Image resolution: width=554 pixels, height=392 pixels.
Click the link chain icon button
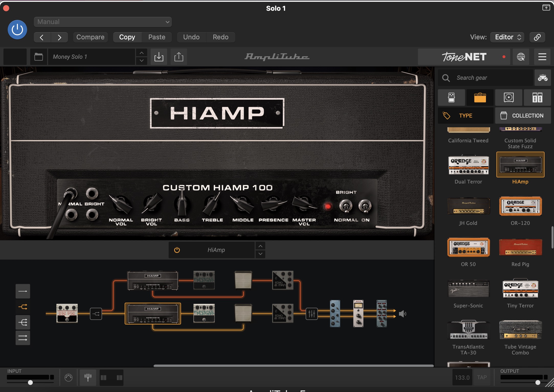(x=537, y=37)
